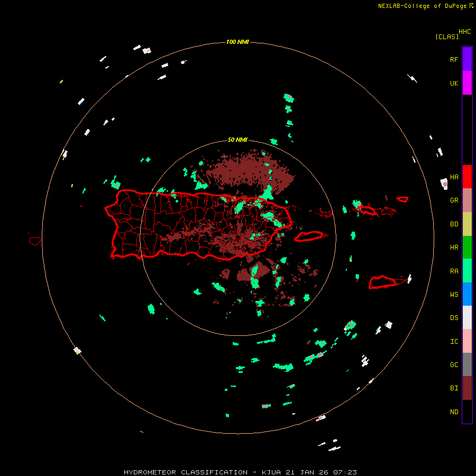Click the 'GC' legend label
The image size is (476, 476).
454,365
